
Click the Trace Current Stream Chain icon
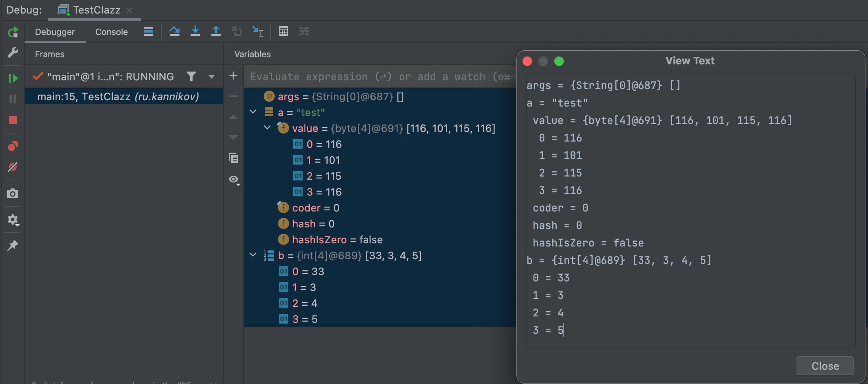coord(304,31)
